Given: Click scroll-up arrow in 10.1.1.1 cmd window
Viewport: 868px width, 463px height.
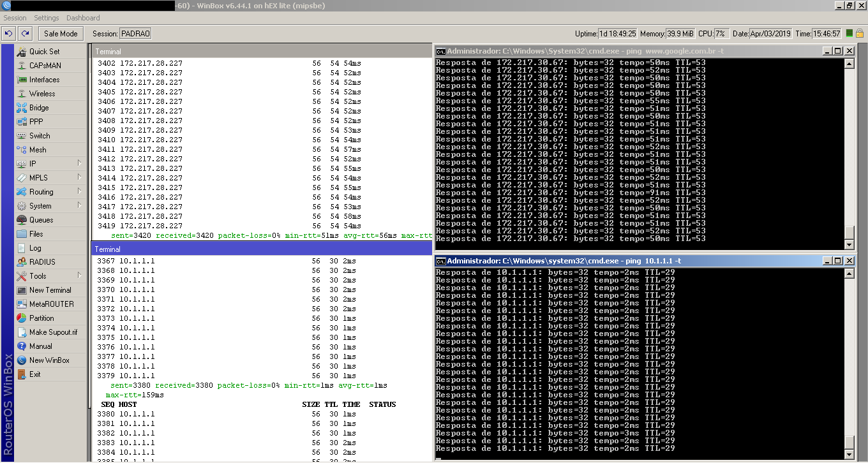Looking at the screenshot, I should [x=849, y=274].
